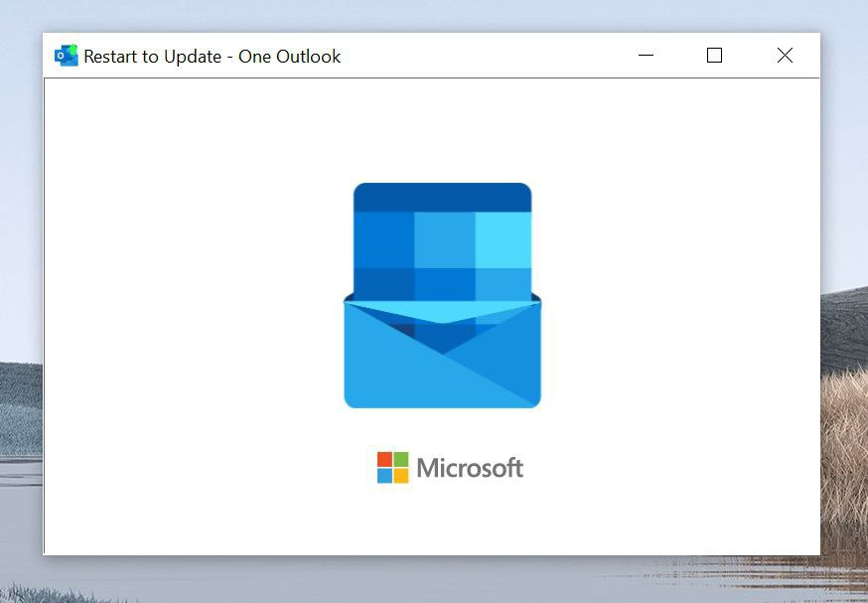Maximize the One Outlook window
The width and height of the screenshot is (868, 603).
(714, 56)
